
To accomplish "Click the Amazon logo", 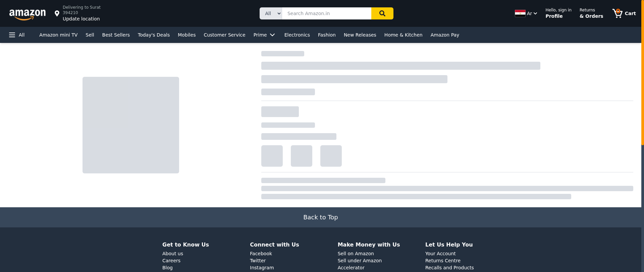I will point(28,14).
